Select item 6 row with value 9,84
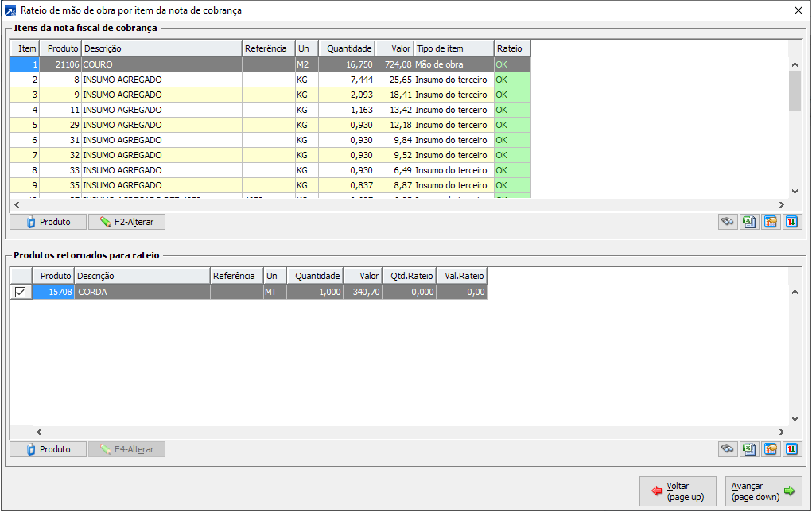Image resolution: width=812 pixels, height=512 pixels. [270, 140]
